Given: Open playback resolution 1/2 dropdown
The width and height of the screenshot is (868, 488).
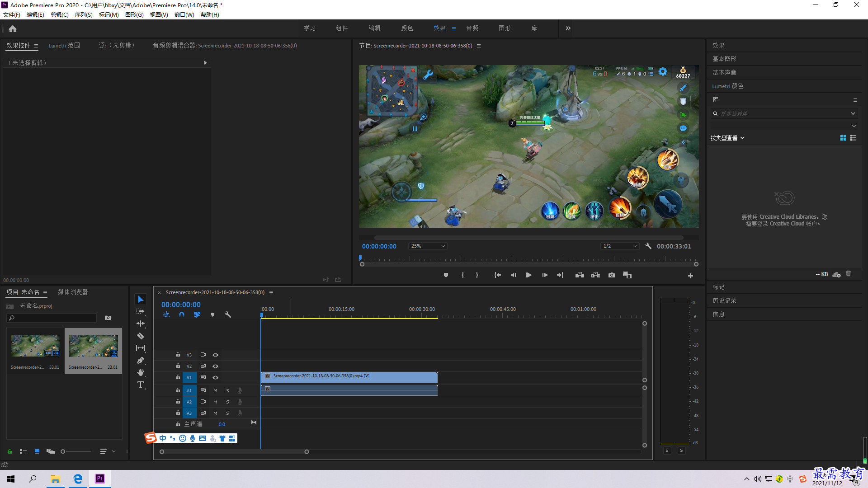Looking at the screenshot, I should tap(620, 246).
